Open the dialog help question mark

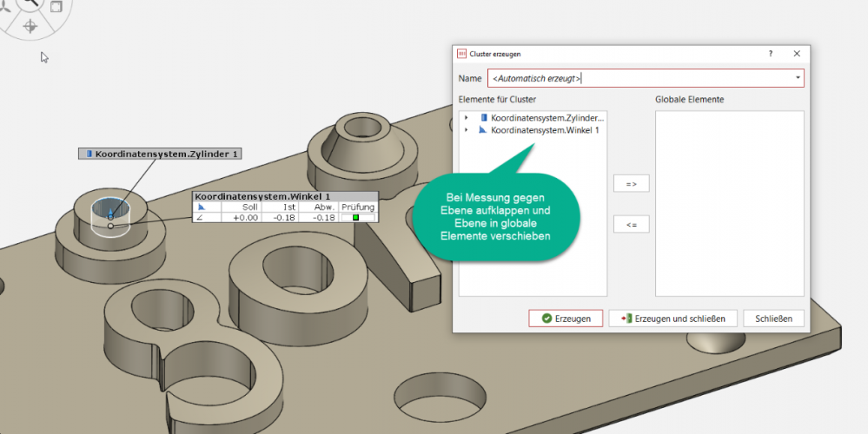pyautogui.click(x=770, y=54)
